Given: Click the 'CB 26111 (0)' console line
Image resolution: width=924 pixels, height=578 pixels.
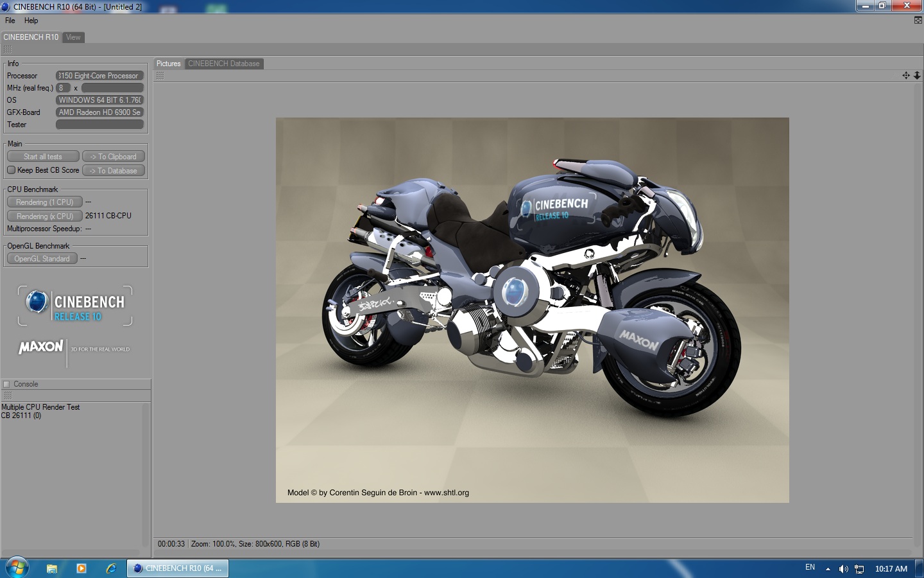Looking at the screenshot, I should (21, 416).
